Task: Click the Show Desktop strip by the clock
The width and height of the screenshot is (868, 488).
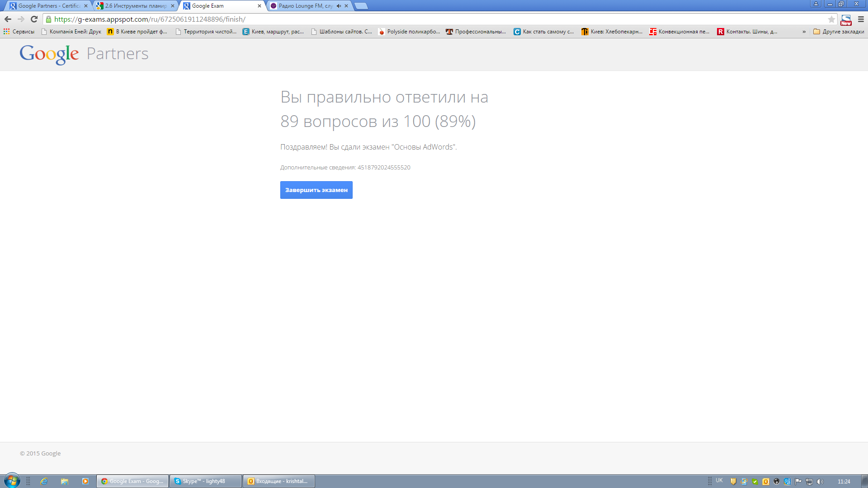Action: tap(864, 481)
